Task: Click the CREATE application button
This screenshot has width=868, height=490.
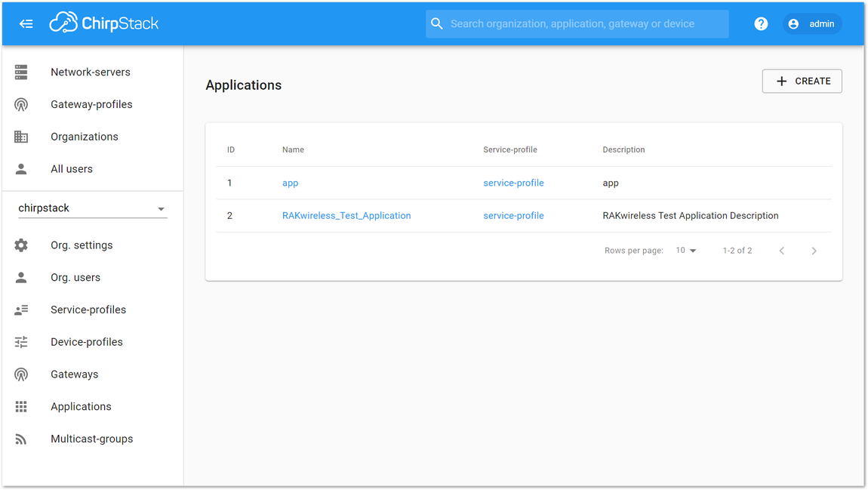Action: 802,82
